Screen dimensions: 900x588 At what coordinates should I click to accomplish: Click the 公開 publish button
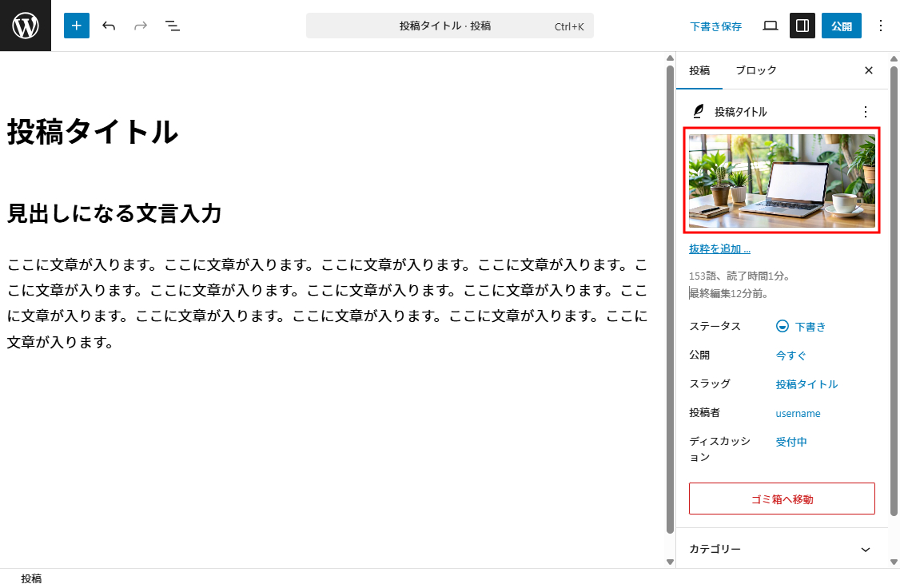842,26
